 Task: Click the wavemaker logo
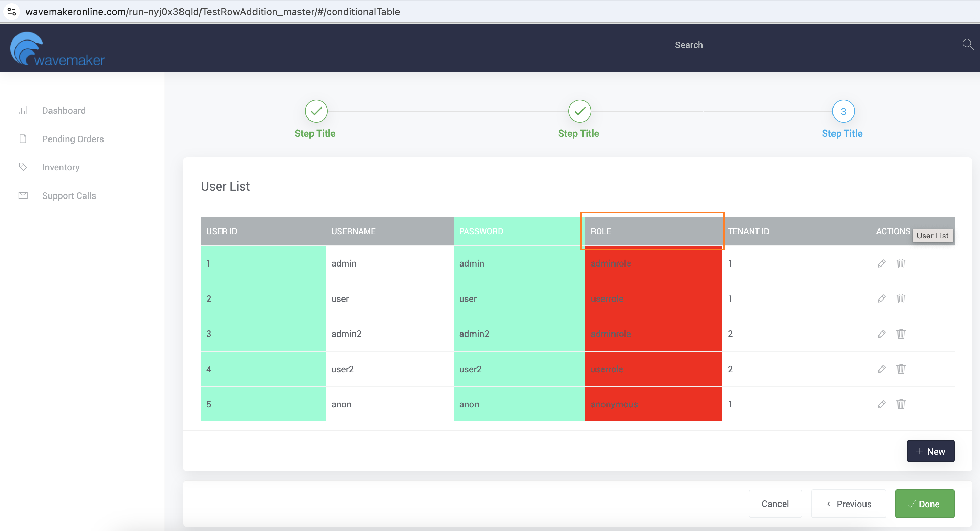[x=57, y=49]
